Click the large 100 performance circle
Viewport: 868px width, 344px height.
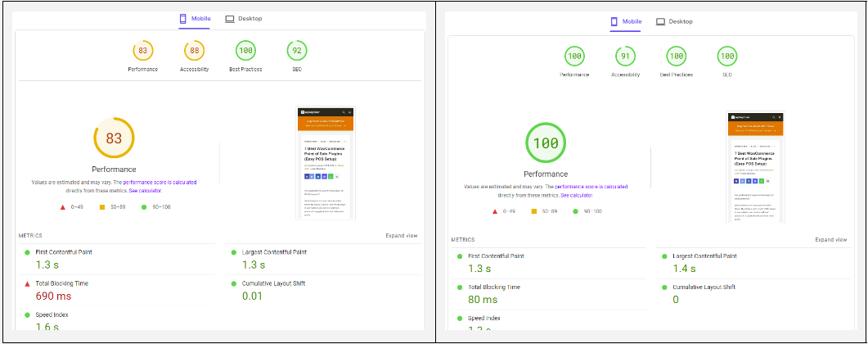546,144
